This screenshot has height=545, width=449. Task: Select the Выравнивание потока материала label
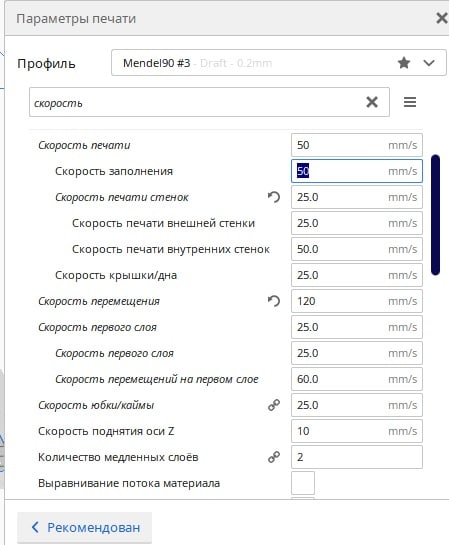tap(129, 483)
